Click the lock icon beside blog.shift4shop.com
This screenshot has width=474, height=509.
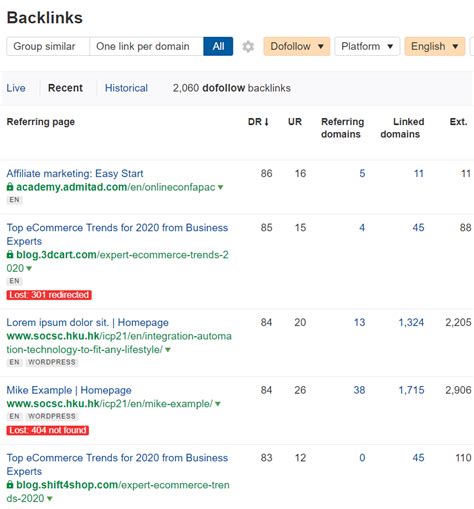tap(10, 485)
